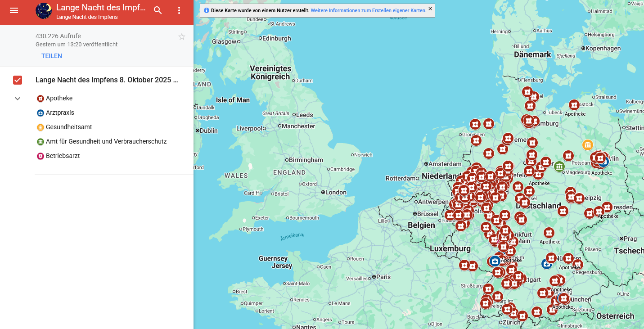The image size is (644, 329).
Task: Dismiss the user-created map info banner
Action: click(x=430, y=9)
